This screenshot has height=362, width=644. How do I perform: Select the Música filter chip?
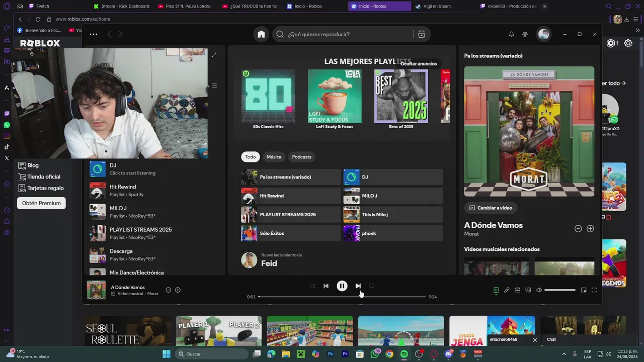274,157
